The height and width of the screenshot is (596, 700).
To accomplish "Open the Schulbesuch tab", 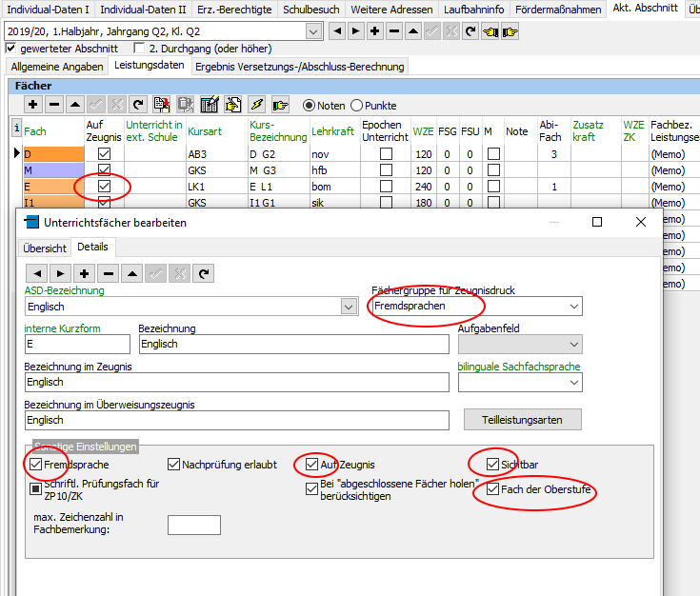I will pos(311,10).
